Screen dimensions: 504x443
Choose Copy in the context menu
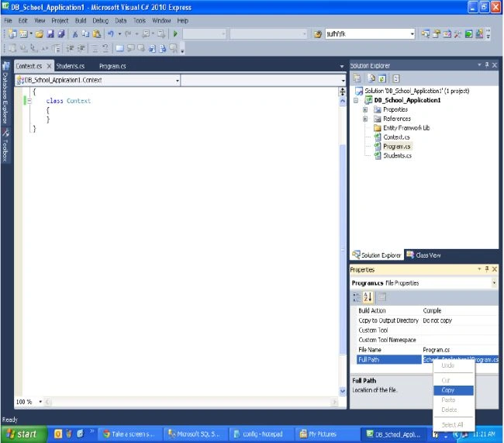[454, 390]
